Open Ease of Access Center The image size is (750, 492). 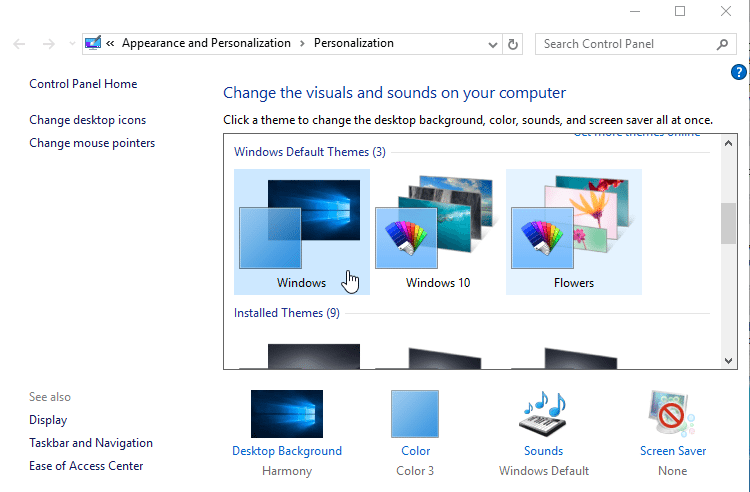86,466
